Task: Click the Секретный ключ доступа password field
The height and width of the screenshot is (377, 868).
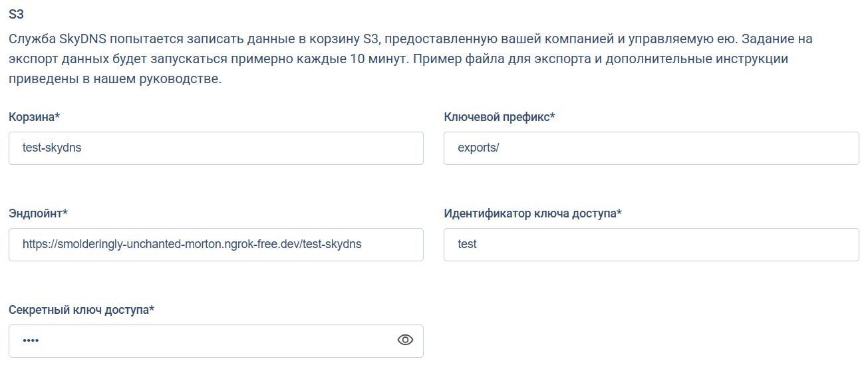Action: [x=200, y=340]
